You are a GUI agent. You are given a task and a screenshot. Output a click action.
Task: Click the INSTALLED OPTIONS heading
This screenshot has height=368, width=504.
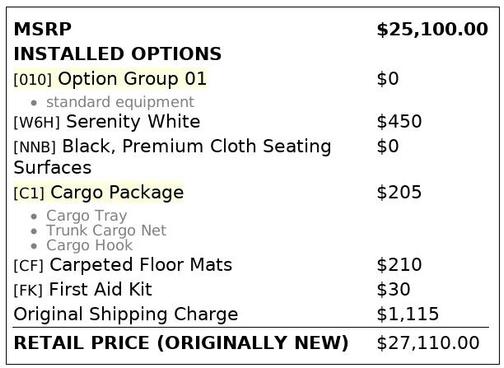(x=118, y=54)
